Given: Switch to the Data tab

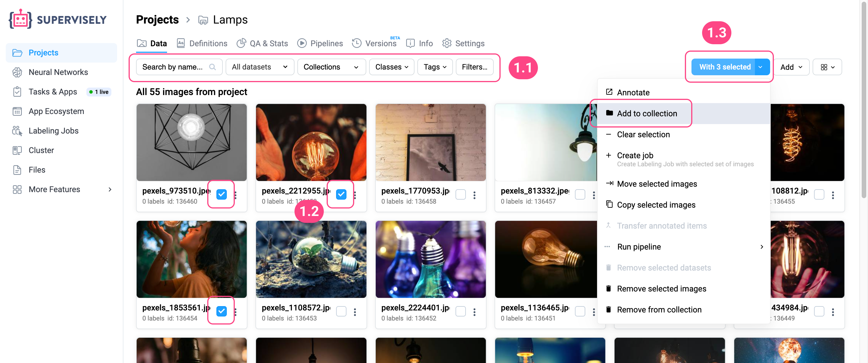Looking at the screenshot, I should pos(152,43).
